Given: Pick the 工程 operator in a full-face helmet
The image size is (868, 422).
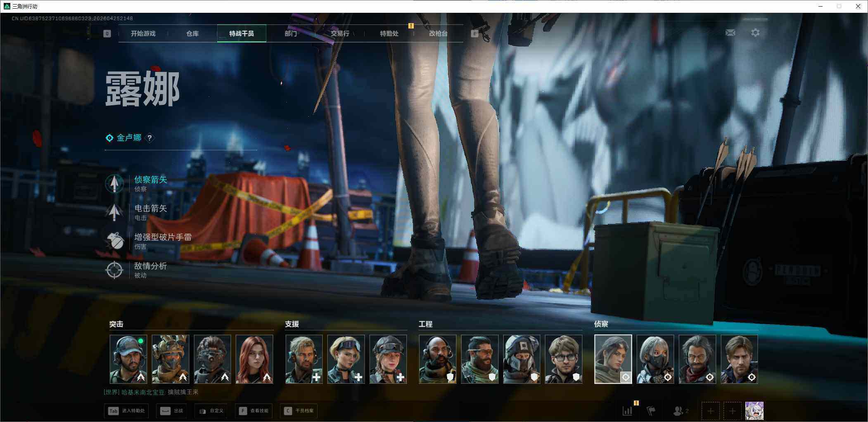Looking at the screenshot, I should 522,359.
